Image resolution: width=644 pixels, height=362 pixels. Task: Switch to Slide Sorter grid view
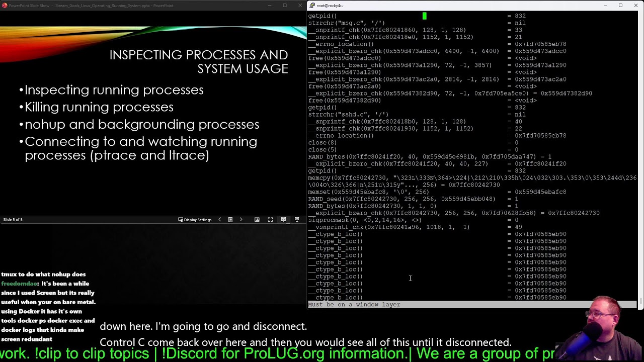[x=270, y=220]
